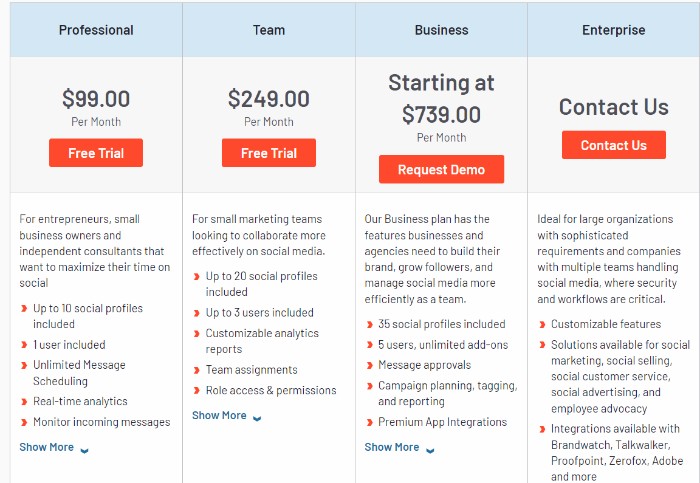Image resolution: width=700 pixels, height=483 pixels.
Task: Expand Show More under Business plan
Action: tap(392, 447)
